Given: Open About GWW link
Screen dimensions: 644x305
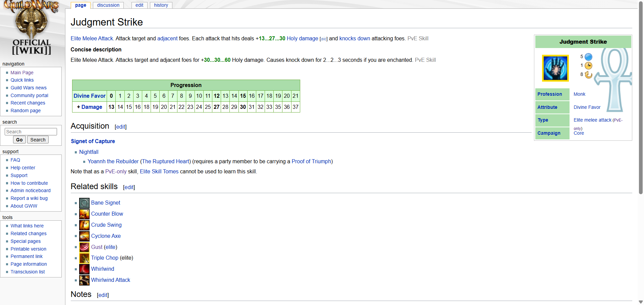Looking at the screenshot, I should [x=24, y=206].
